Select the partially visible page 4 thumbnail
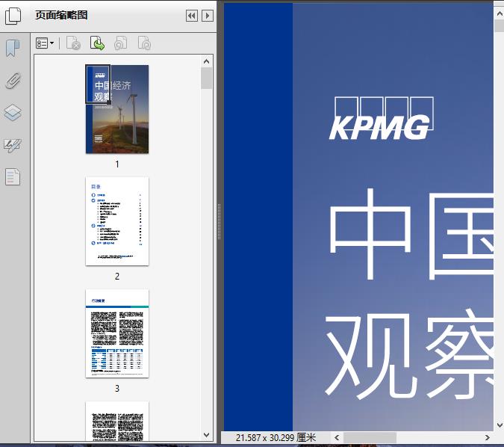Viewport: 504px width, 447px height. click(x=117, y=421)
